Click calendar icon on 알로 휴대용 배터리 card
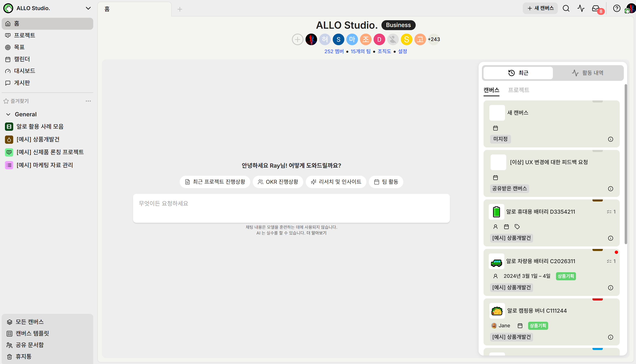Image resolution: width=636 pixels, height=364 pixels. (506, 227)
